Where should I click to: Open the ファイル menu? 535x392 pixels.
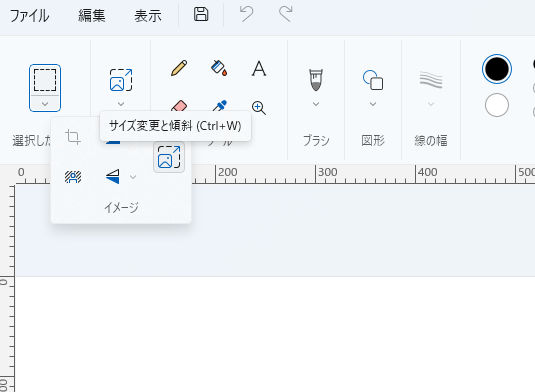[29, 16]
